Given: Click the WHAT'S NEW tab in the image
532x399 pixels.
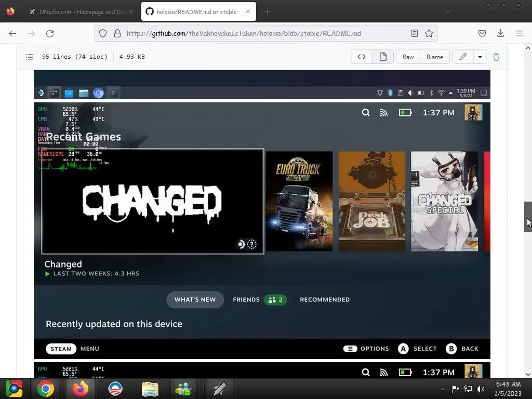Looking at the screenshot, I should (x=195, y=300).
